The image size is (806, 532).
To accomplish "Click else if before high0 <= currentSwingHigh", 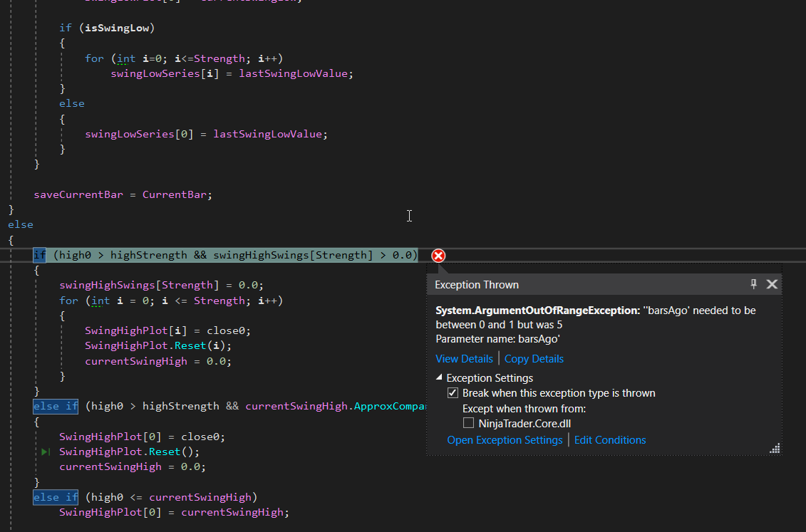I will [56, 497].
